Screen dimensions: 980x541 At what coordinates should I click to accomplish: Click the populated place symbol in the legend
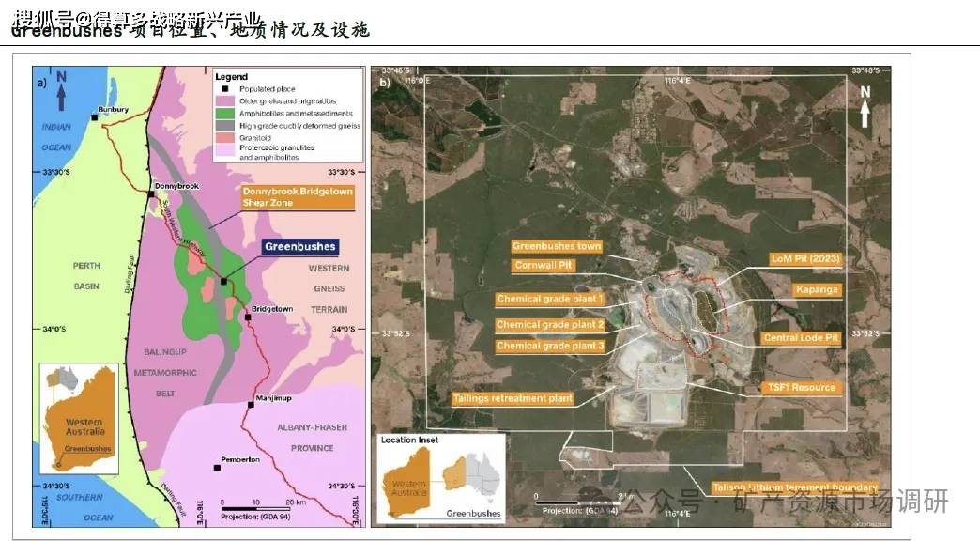[225, 89]
